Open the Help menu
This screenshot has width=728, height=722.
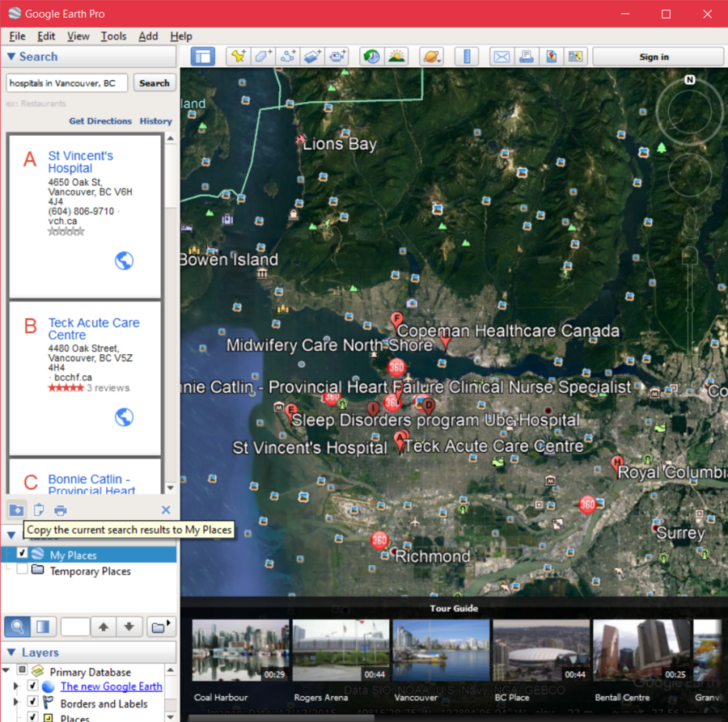(x=181, y=36)
